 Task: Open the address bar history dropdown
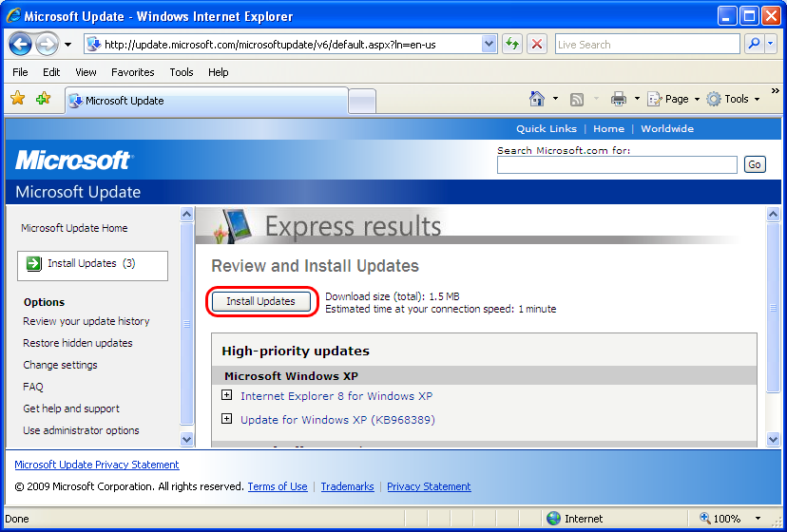coord(489,45)
